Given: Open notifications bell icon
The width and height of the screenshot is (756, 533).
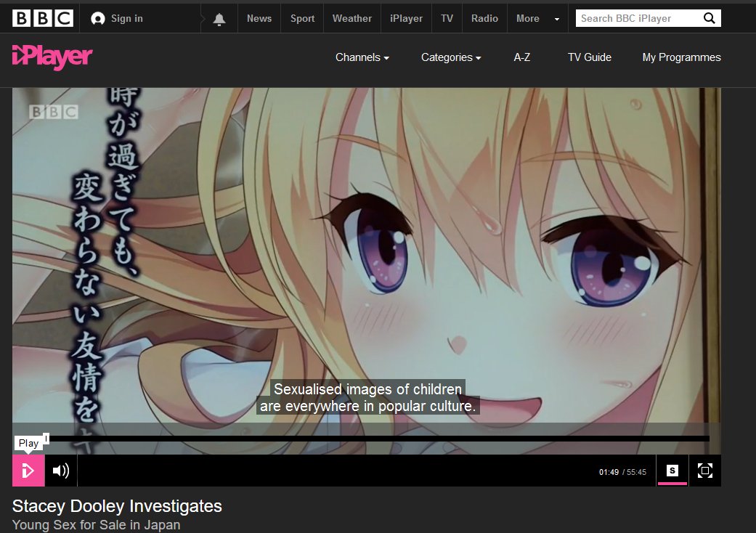Looking at the screenshot, I should 219,19.
